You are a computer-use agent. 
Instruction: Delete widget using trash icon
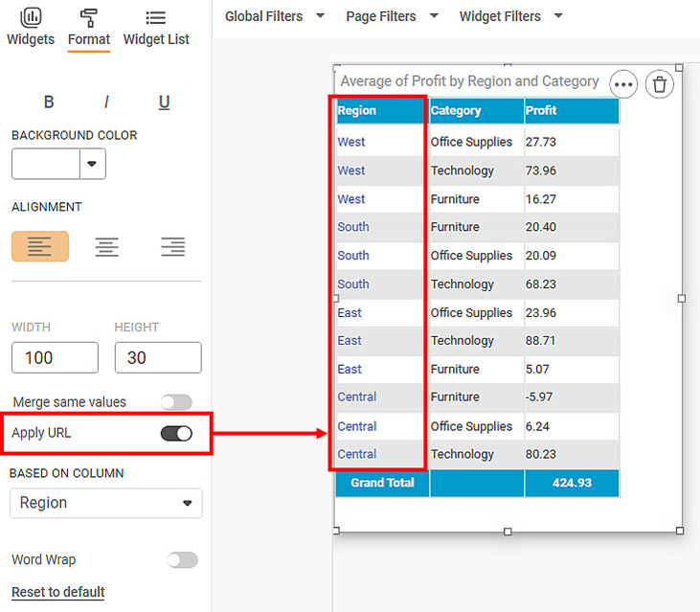(659, 85)
